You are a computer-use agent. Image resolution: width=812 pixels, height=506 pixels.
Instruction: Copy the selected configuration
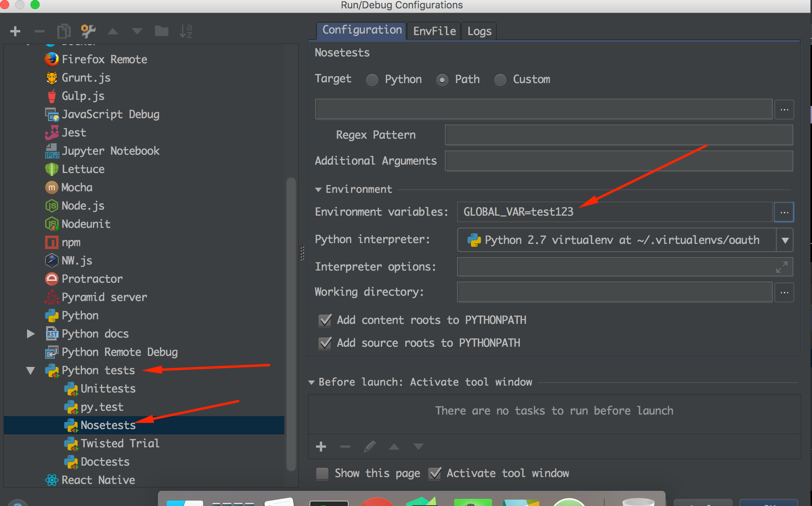64,31
